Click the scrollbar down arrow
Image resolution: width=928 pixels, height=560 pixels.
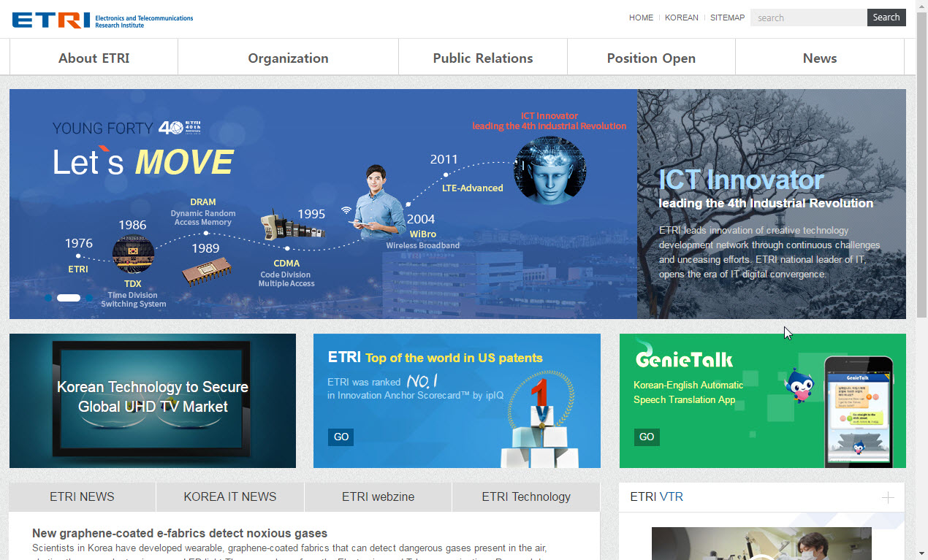[921, 553]
